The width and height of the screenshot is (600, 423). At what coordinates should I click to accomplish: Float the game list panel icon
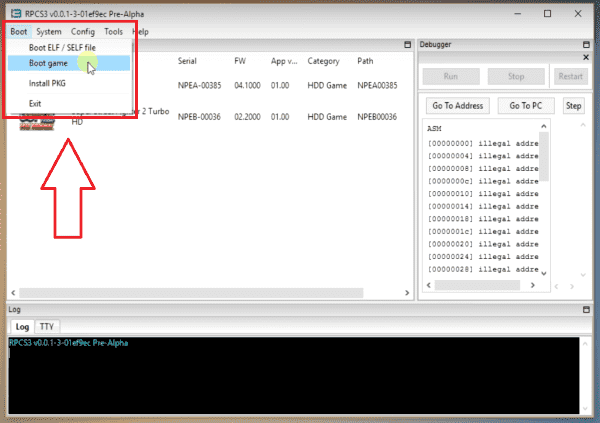(408, 45)
